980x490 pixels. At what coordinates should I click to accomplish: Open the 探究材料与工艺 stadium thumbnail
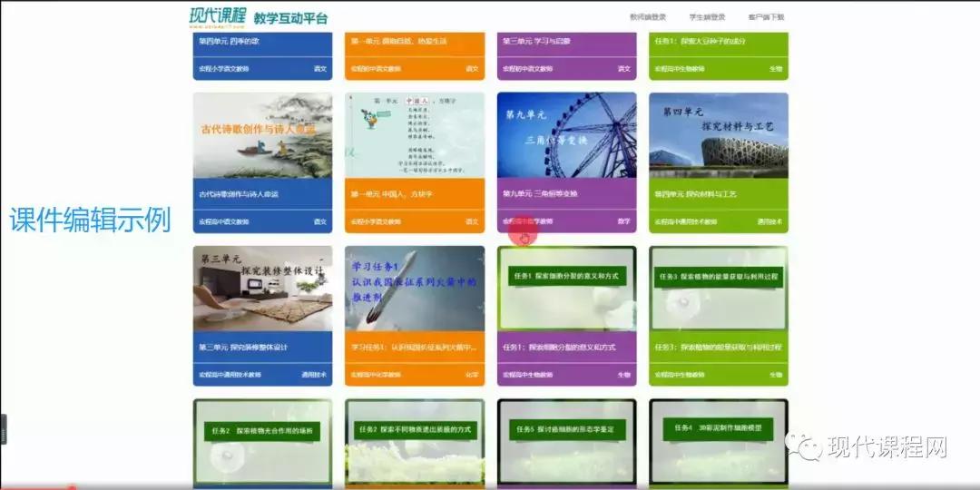pos(719,135)
